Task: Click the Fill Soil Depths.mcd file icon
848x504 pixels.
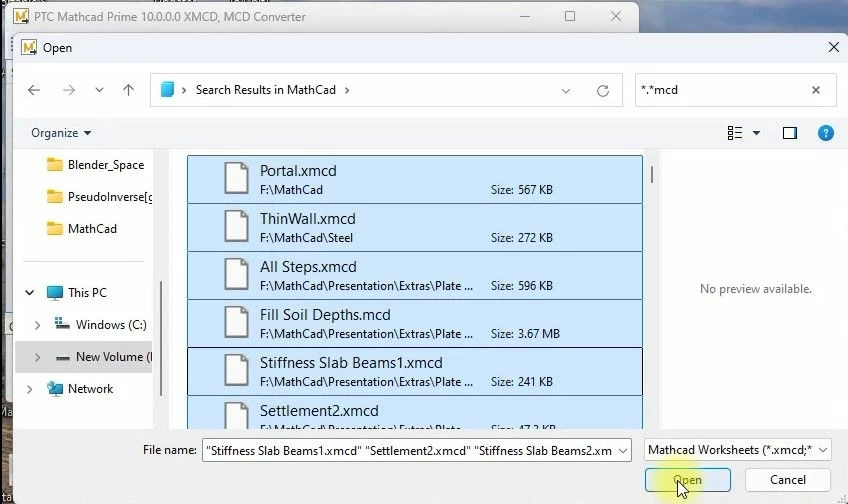Action: 236,322
